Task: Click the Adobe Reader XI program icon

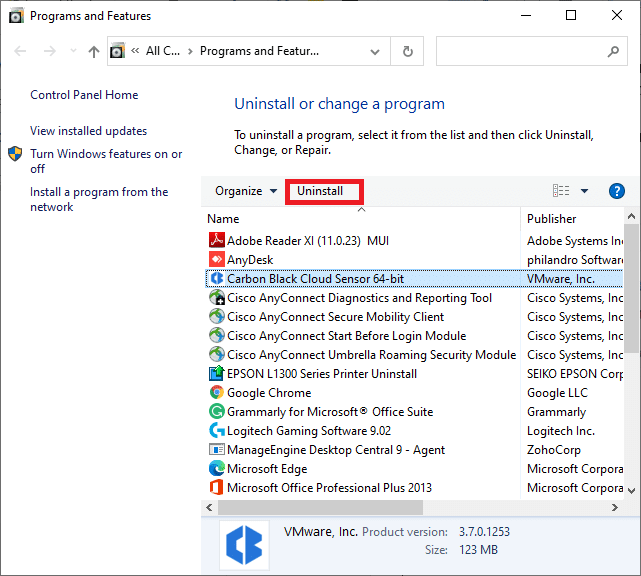Action: (x=216, y=241)
